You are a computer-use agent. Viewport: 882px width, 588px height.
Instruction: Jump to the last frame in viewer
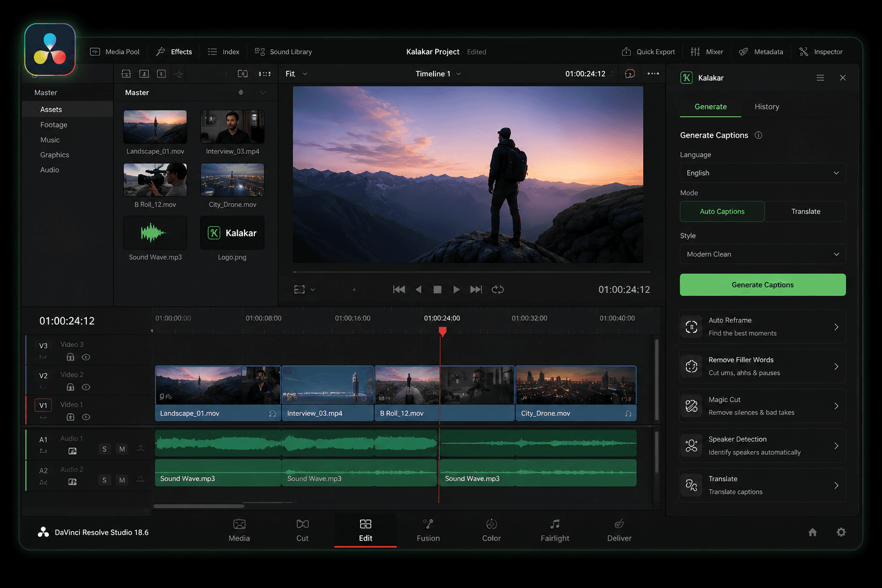coord(476,289)
